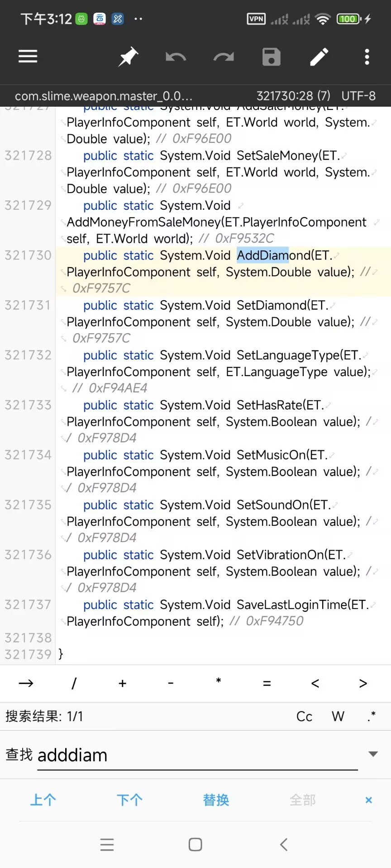The image size is (391, 868).
Task: Expand the search history dropdown
Action: 373,754
